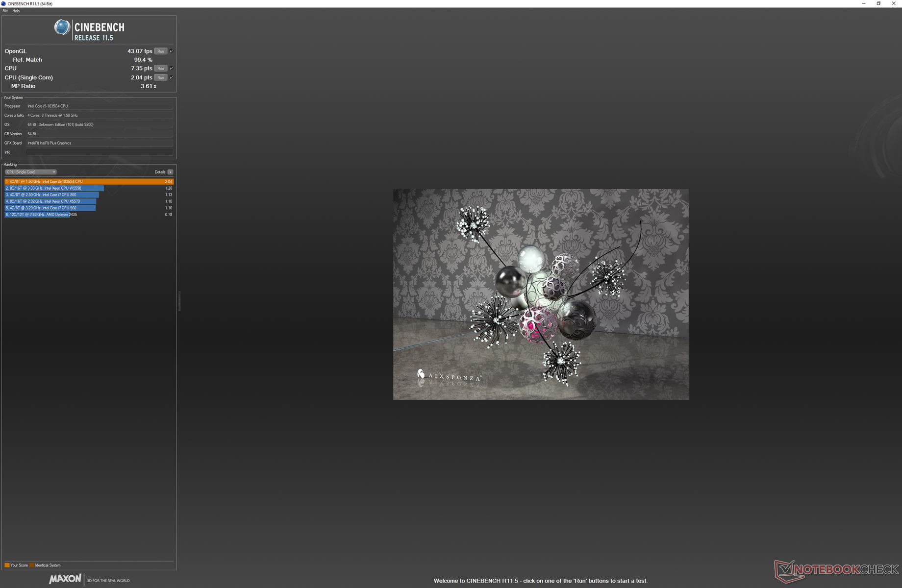Click the OS field value

[x=100, y=125]
